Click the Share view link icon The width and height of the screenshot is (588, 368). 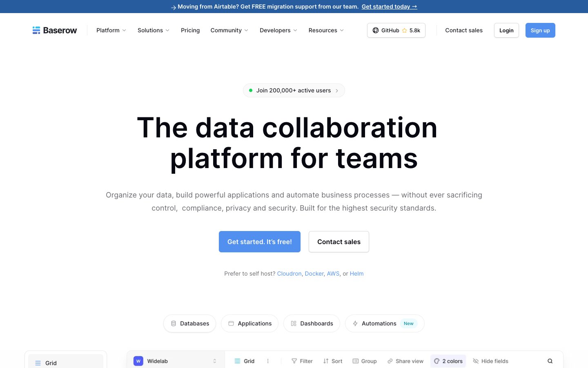tap(390, 361)
